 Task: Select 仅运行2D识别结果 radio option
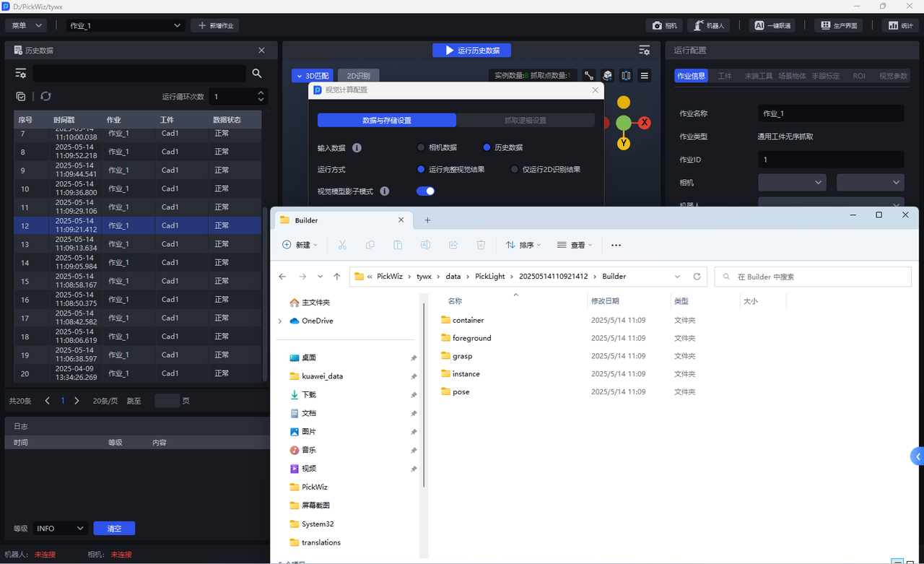pos(514,170)
